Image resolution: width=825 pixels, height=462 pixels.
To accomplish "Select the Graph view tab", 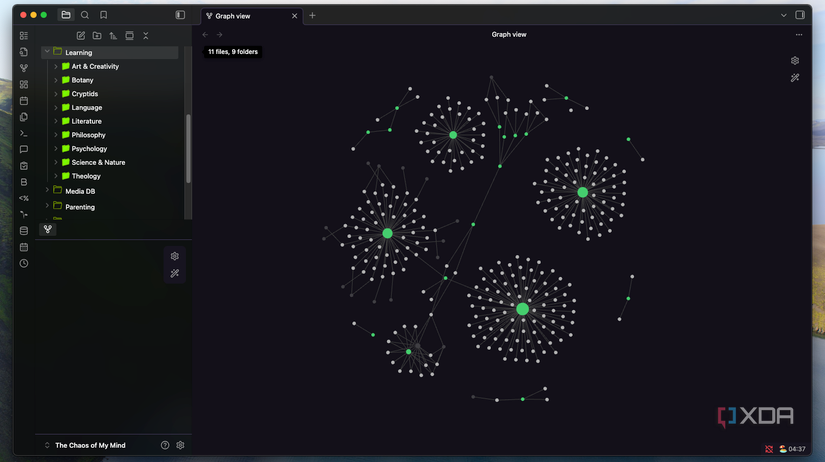I will coord(251,16).
